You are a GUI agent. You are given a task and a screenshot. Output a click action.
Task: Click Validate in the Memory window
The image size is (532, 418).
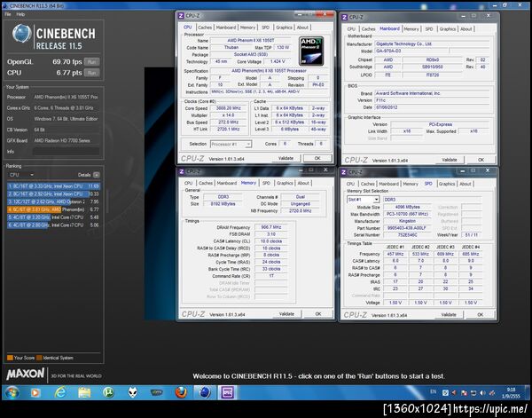(x=286, y=314)
